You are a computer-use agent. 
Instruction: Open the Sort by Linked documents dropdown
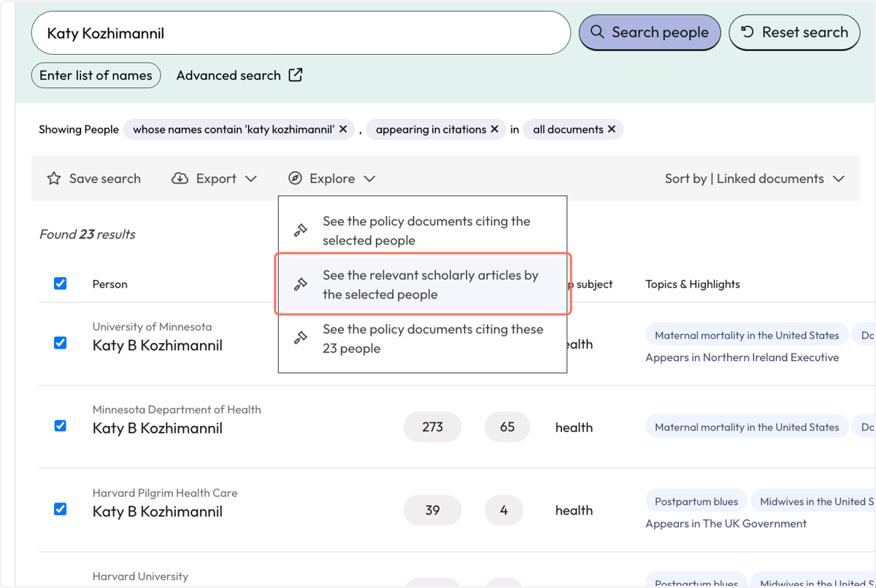[754, 179]
